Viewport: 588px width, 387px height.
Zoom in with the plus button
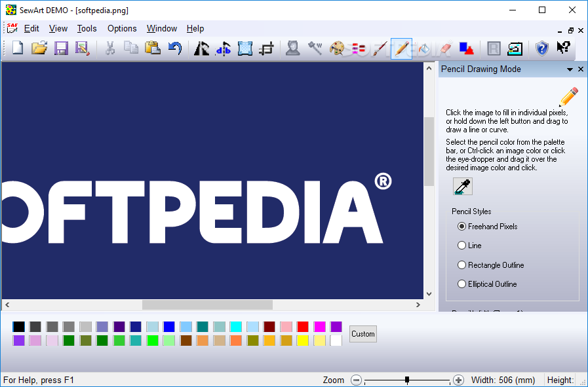(x=458, y=380)
